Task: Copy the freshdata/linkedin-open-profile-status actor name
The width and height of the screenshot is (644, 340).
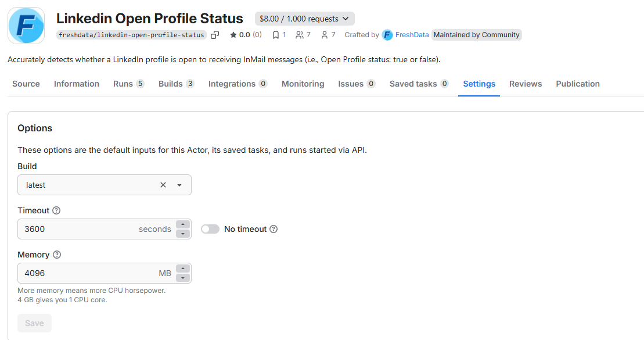Action: (215, 35)
